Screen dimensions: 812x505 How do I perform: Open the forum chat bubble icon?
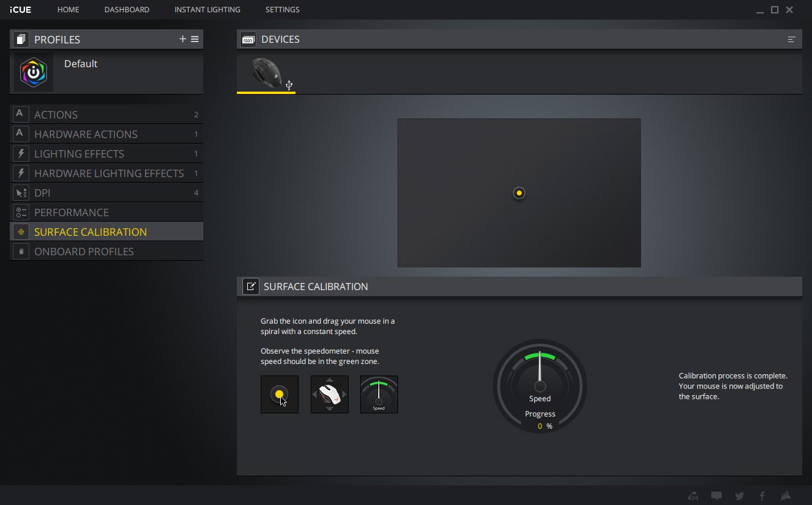[716, 496]
